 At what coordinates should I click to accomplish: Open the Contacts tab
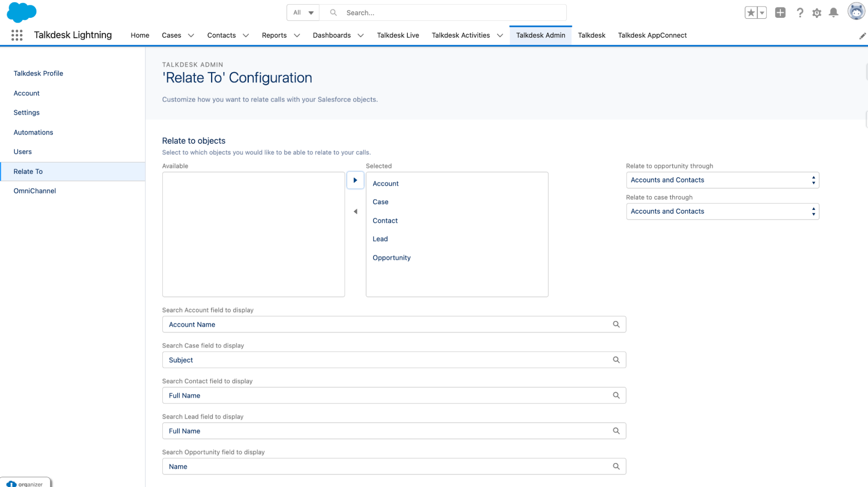(x=221, y=36)
